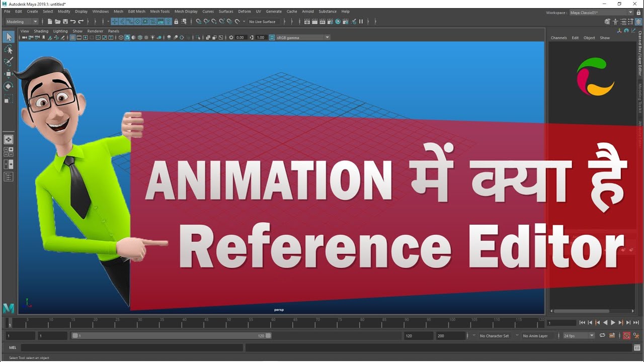Toggle wireframe display in viewport

pyautogui.click(x=121, y=38)
